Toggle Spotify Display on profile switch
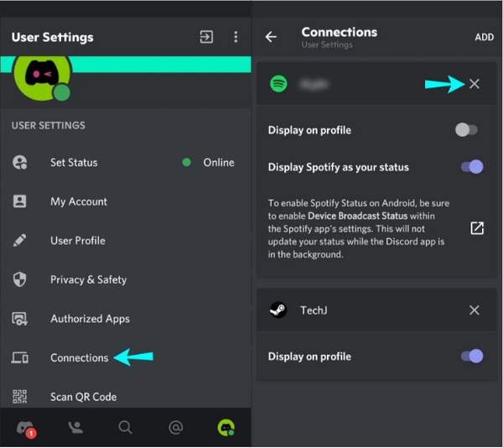Image resolution: width=503 pixels, height=448 pixels. click(466, 130)
